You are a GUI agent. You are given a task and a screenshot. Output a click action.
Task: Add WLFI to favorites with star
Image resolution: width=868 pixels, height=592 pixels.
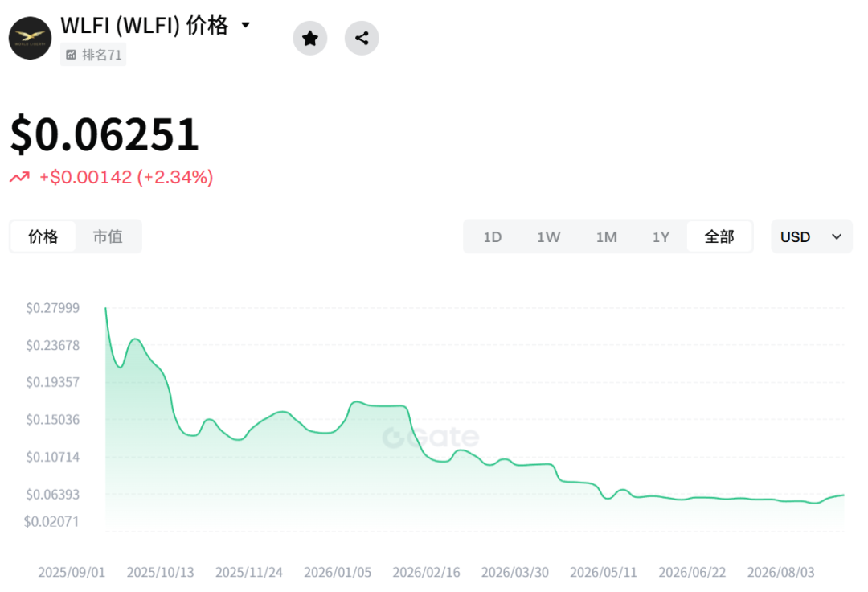click(x=310, y=39)
